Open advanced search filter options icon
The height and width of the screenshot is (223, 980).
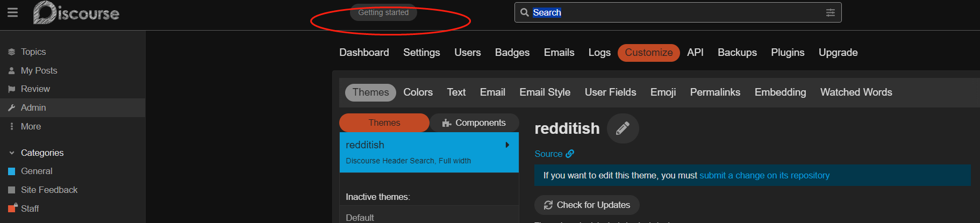pos(830,12)
